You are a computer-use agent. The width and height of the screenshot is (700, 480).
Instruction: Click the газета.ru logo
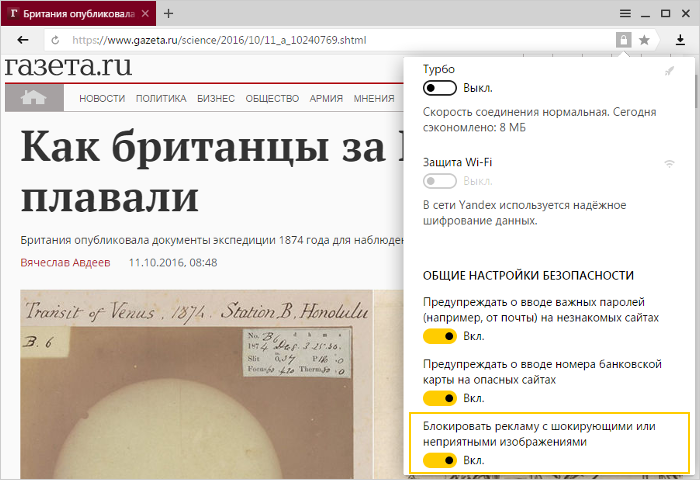point(69,66)
